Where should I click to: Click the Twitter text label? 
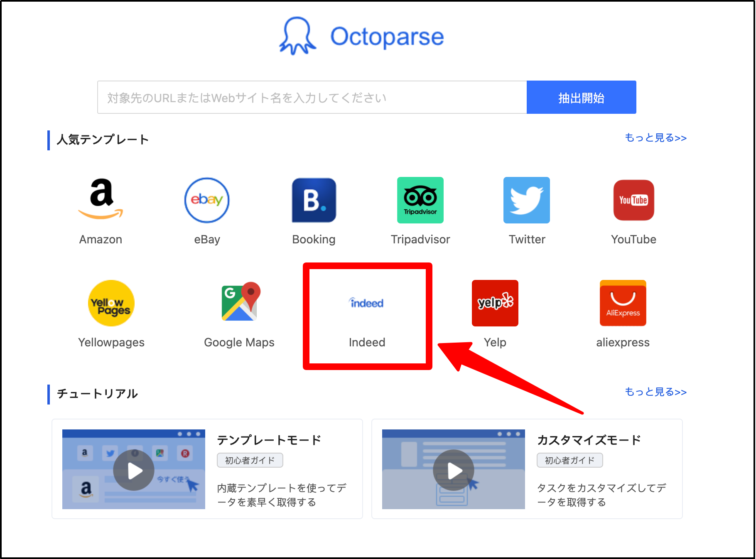tap(527, 239)
